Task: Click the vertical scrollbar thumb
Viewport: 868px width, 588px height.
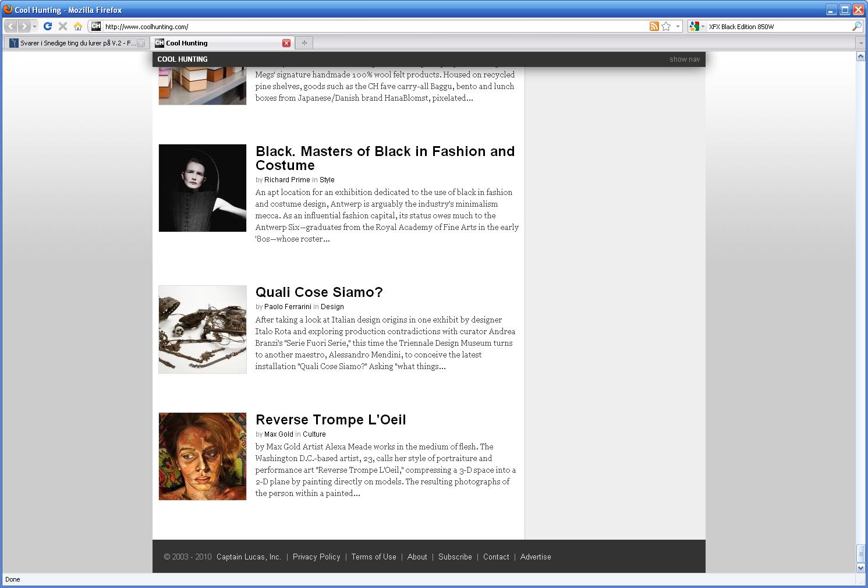Action: 860,553
